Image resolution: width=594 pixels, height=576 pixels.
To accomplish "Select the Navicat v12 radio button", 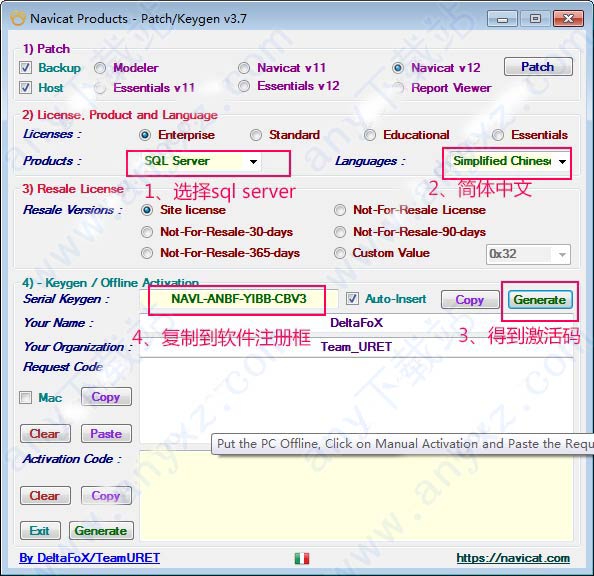I will pyautogui.click(x=398, y=68).
